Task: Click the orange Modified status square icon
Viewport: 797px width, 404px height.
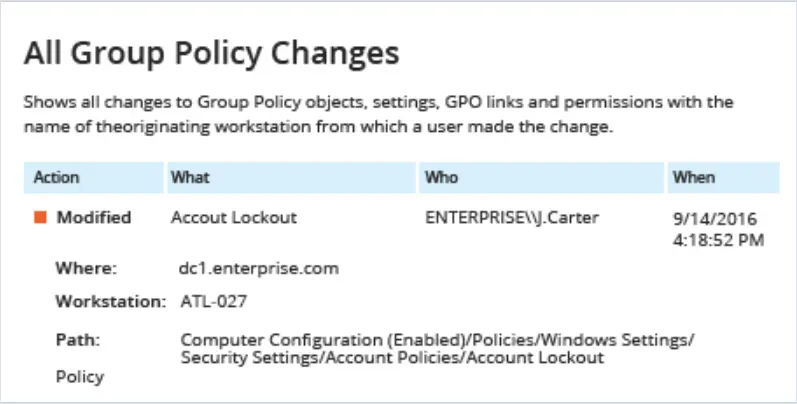Action: [41, 217]
